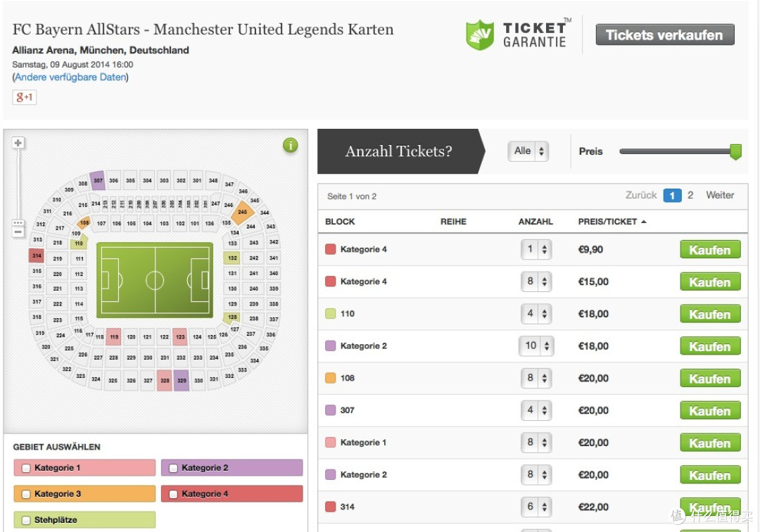The height and width of the screenshot is (532, 760).
Task: Select orange block 245 on the map
Action: coord(242,213)
